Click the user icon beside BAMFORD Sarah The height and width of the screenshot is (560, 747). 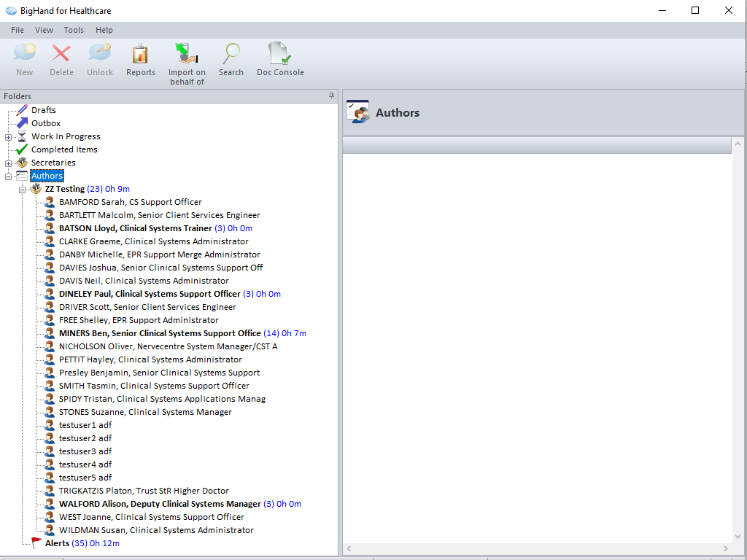tap(50, 202)
